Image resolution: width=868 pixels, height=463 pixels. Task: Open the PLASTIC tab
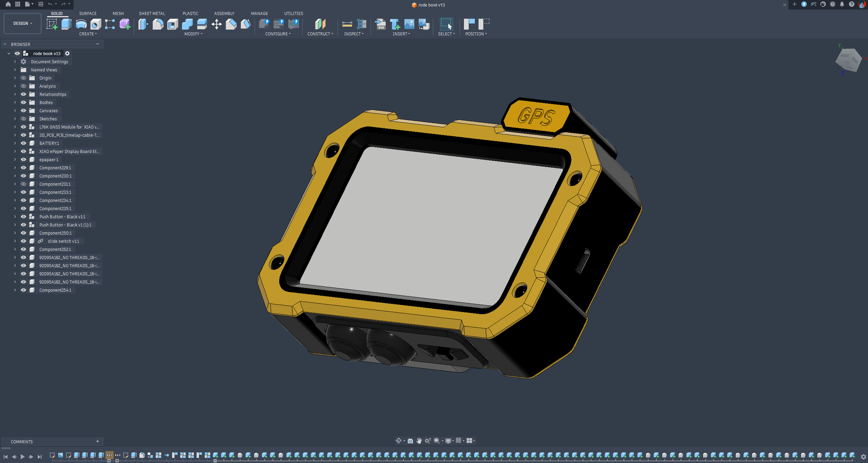(191, 13)
